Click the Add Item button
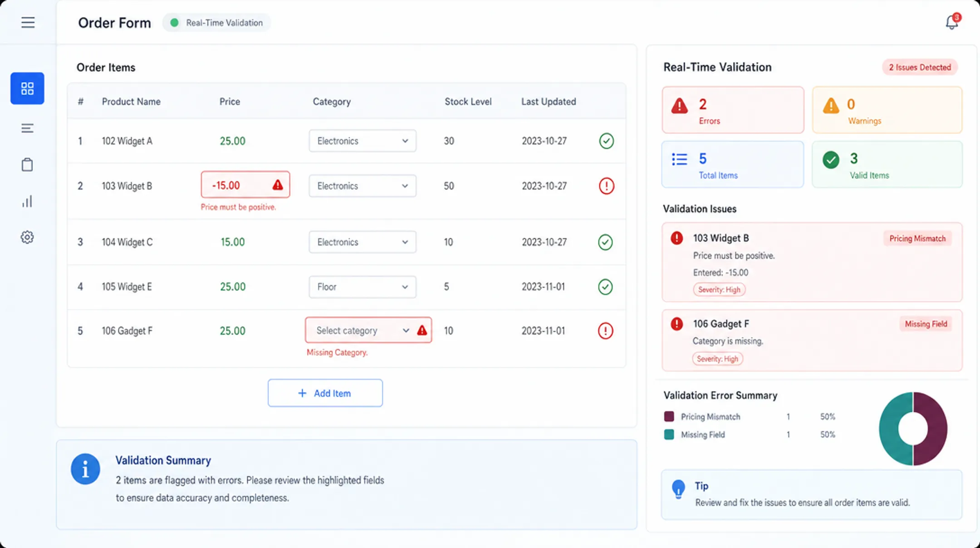 (325, 393)
